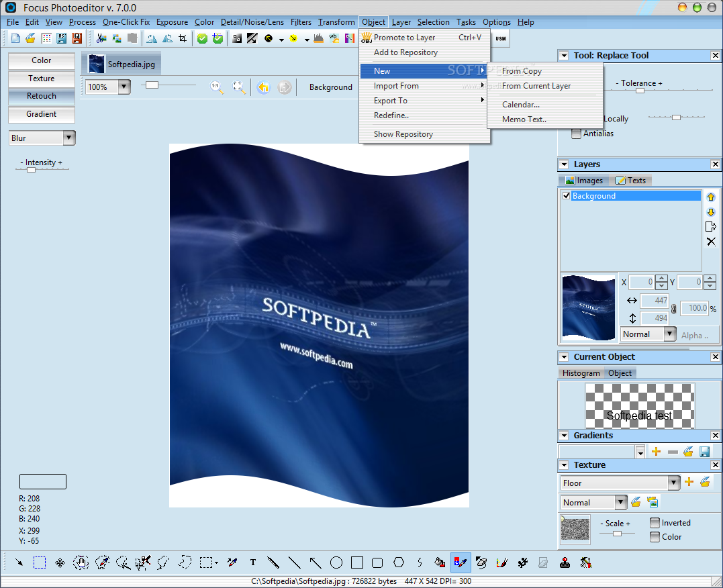Select the clone stamp tool
The width and height of the screenshot is (723, 588).
565,562
